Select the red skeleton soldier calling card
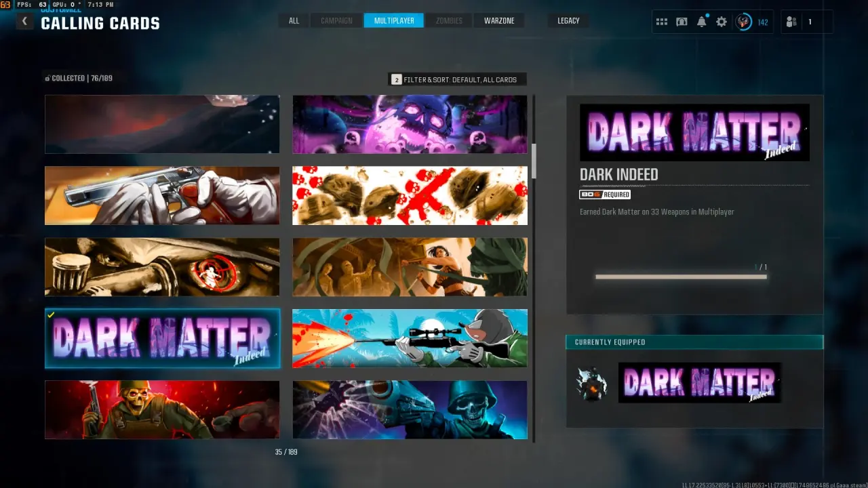Viewport: 868px width, 488px height. [162, 409]
